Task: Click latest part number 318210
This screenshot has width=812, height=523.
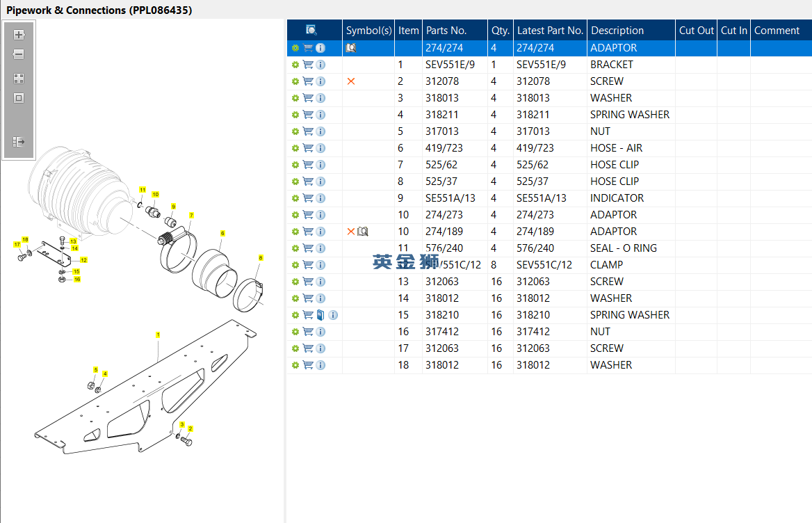Action: point(533,315)
